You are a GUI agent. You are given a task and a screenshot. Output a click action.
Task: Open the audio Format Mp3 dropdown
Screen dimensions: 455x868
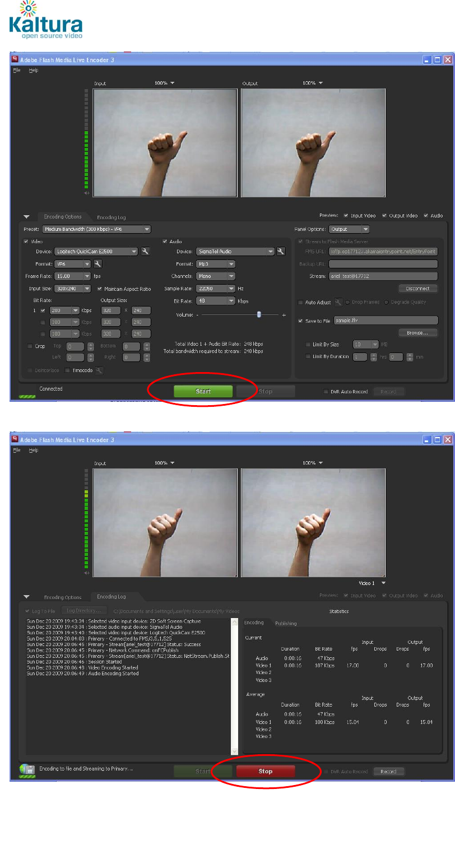click(215, 264)
